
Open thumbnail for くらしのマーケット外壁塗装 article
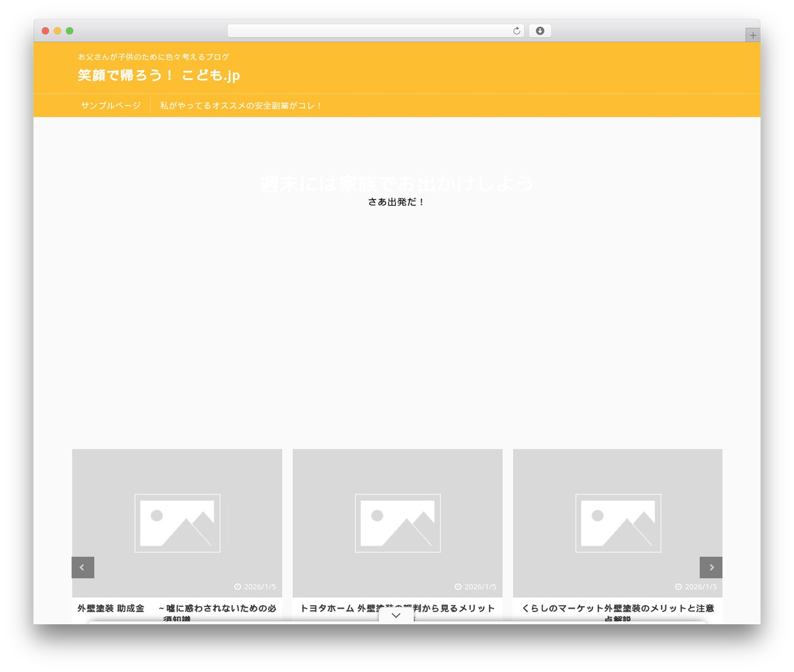pos(617,523)
